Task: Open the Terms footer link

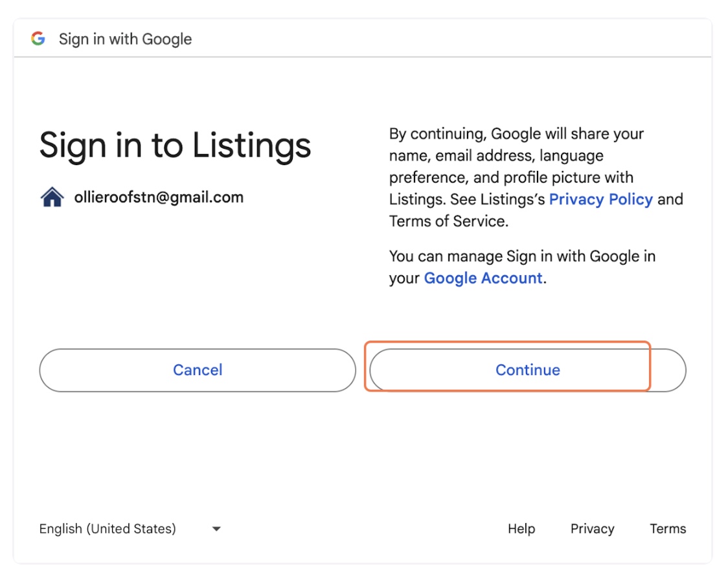Action: [668, 529]
